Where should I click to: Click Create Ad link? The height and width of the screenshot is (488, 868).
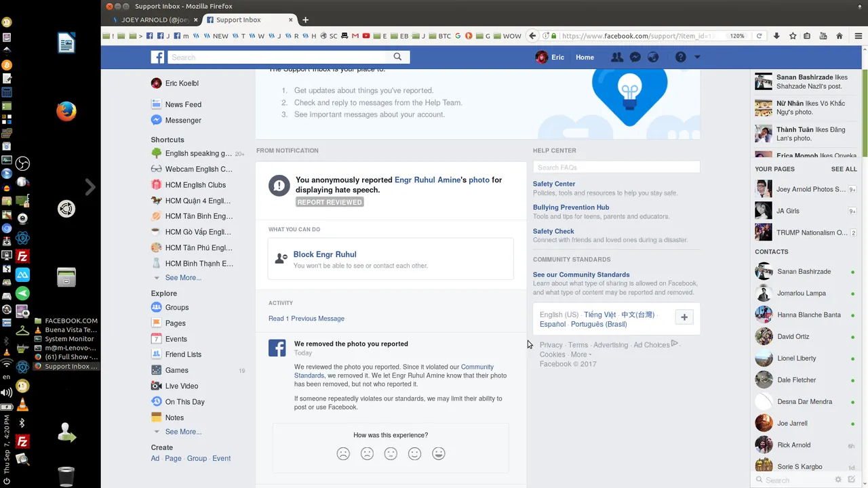point(155,458)
